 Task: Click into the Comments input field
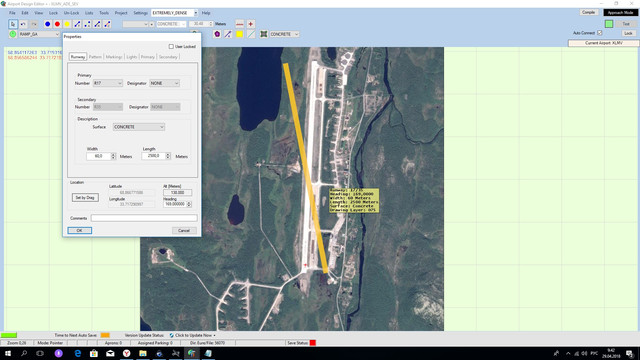(144, 218)
